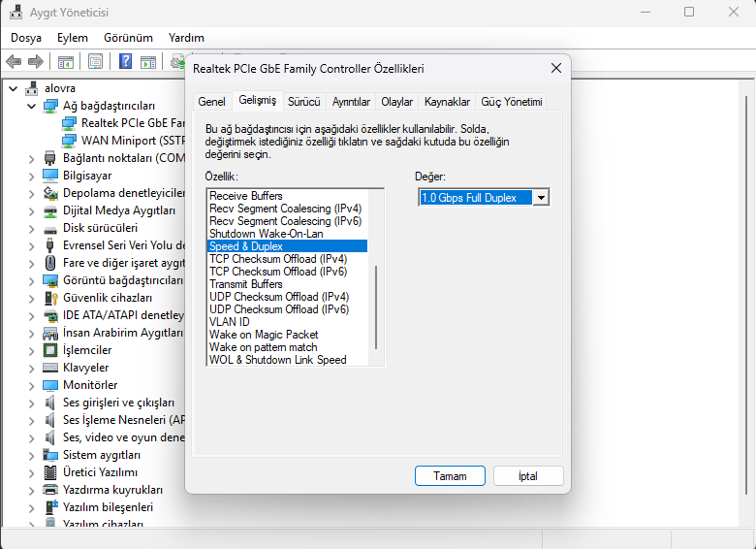Click the İşlemciler processor chip icon
756x549 pixels.
(x=50, y=350)
